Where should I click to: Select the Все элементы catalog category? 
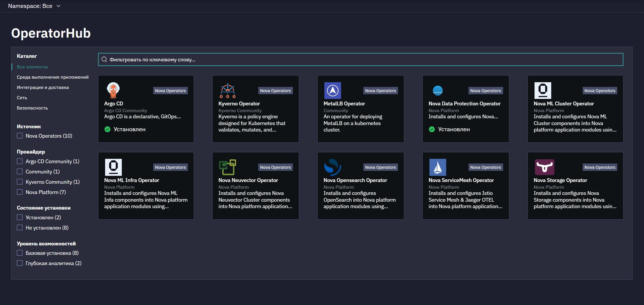click(x=32, y=67)
